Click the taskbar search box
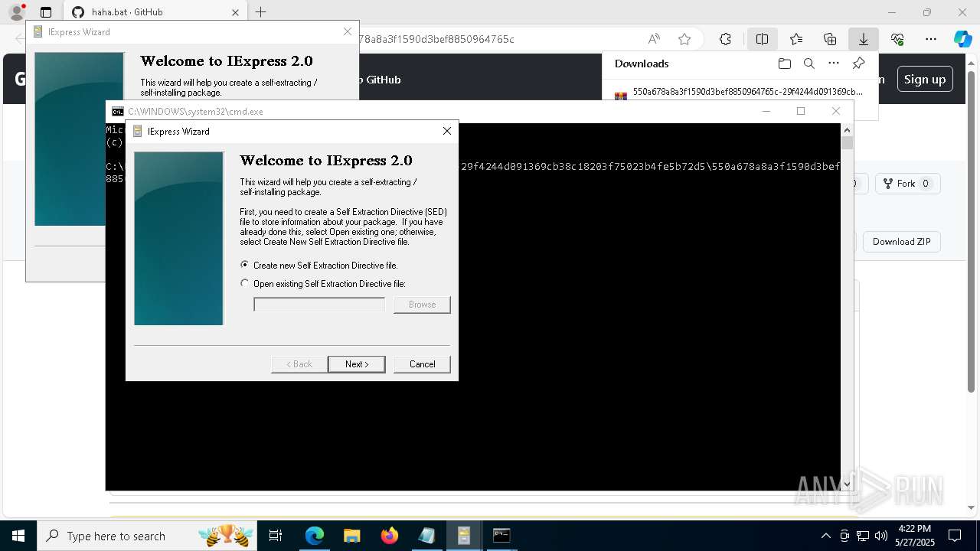 [x=149, y=536]
